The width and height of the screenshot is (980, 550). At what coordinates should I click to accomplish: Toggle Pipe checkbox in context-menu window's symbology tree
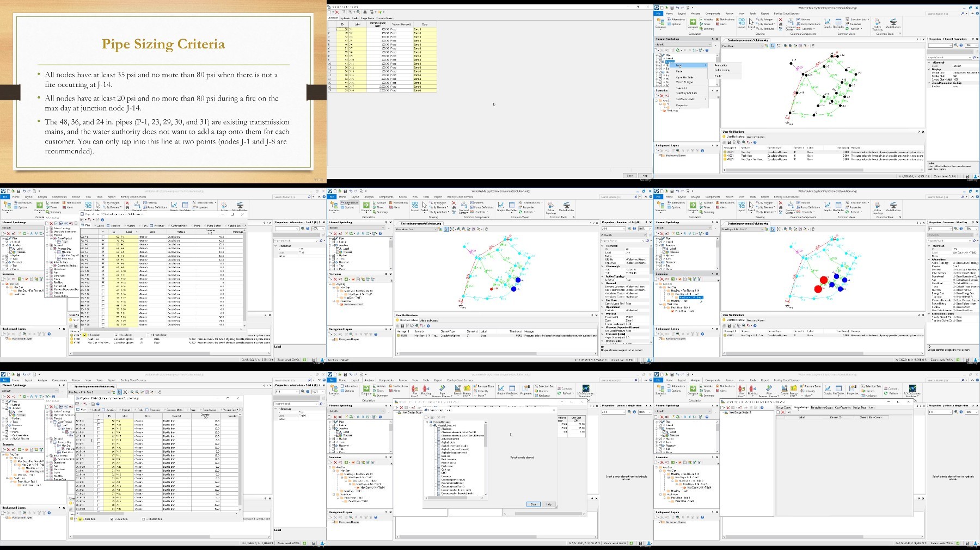pos(660,55)
